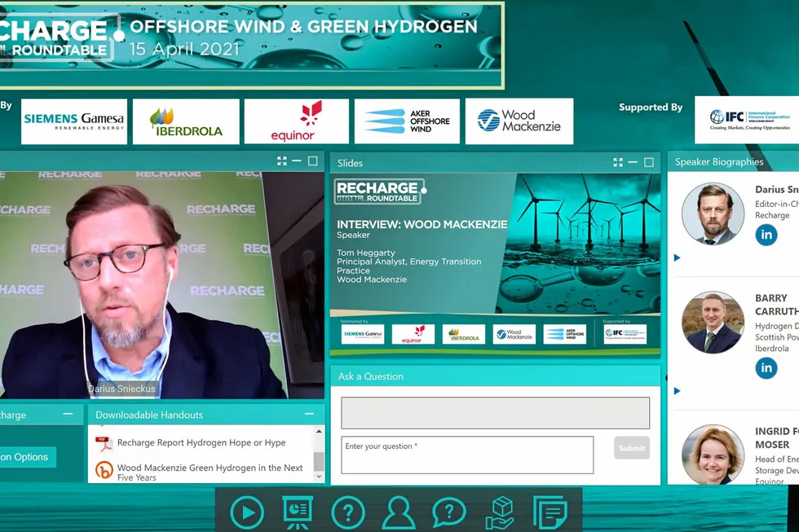Click the speaker video of Darius Snieckus

162,284
